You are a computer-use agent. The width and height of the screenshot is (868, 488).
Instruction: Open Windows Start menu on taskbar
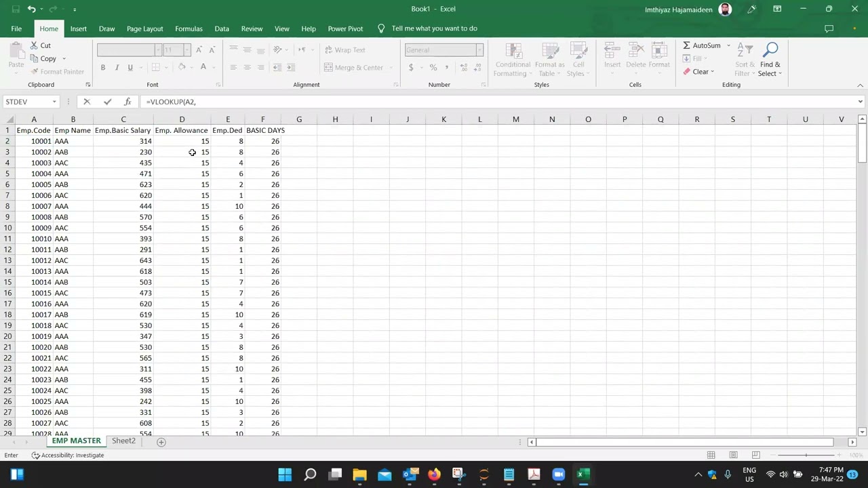click(x=285, y=474)
